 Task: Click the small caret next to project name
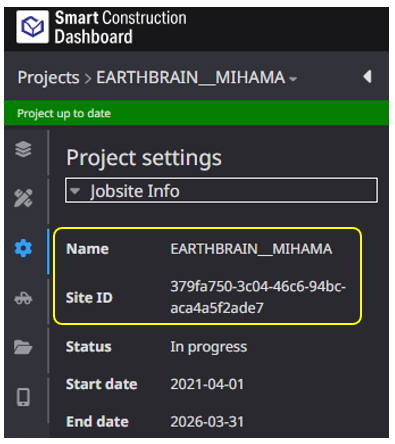[293, 79]
